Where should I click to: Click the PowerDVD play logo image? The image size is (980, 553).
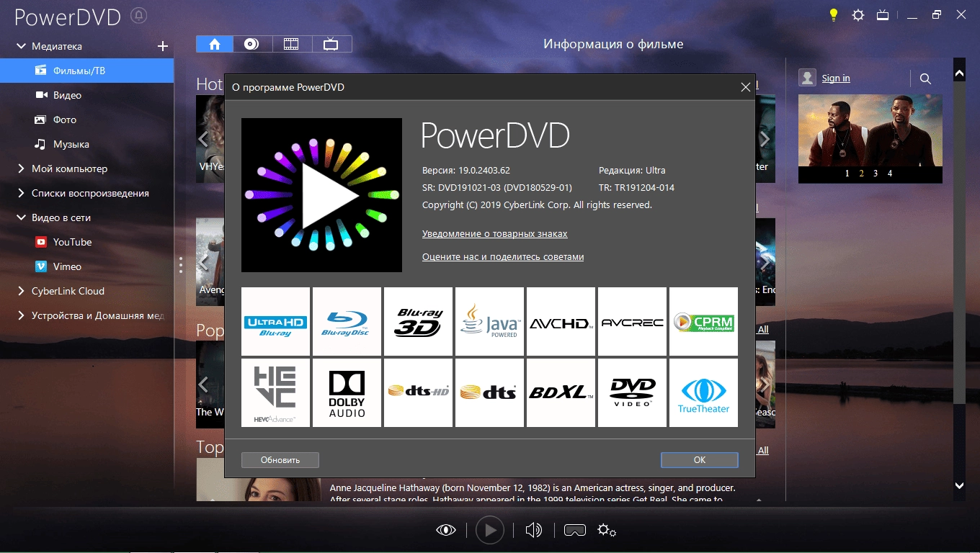tap(321, 195)
